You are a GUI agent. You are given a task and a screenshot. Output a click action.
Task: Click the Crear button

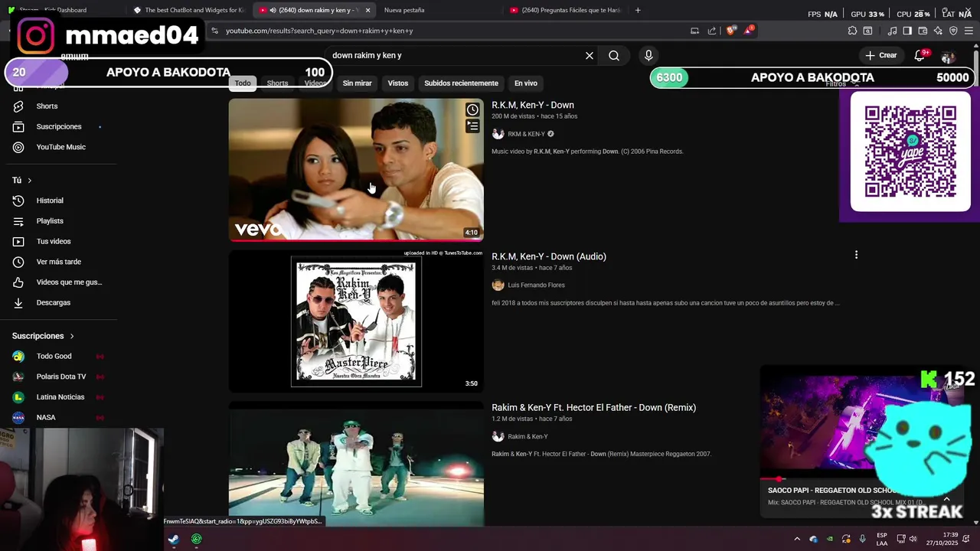pos(880,55)
